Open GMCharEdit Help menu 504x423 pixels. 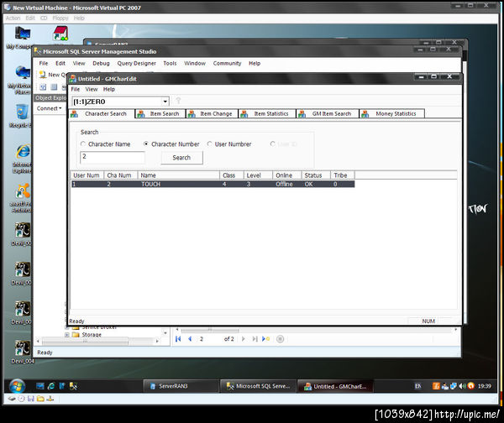tap(109, 89)
